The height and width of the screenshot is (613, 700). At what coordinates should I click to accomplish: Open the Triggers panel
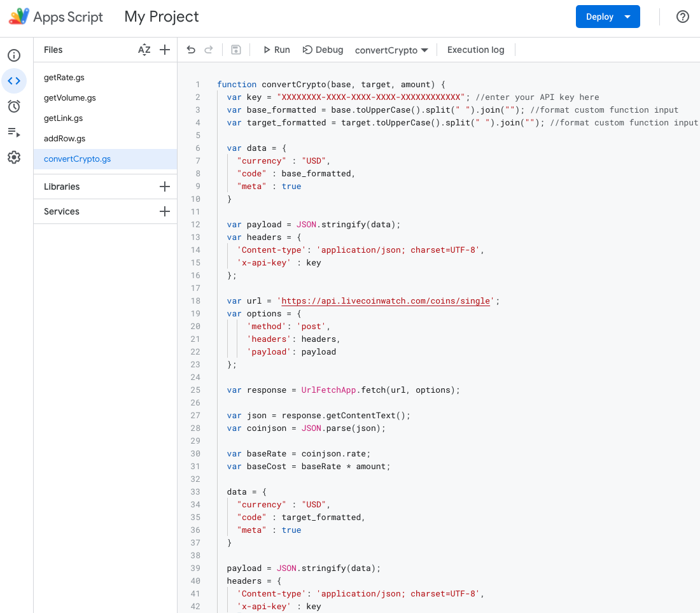[x=14, y=106]
